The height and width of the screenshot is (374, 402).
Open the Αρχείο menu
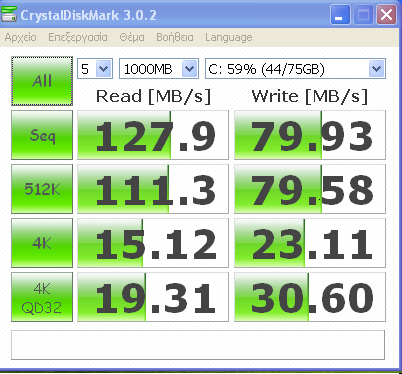pos(21,37)
